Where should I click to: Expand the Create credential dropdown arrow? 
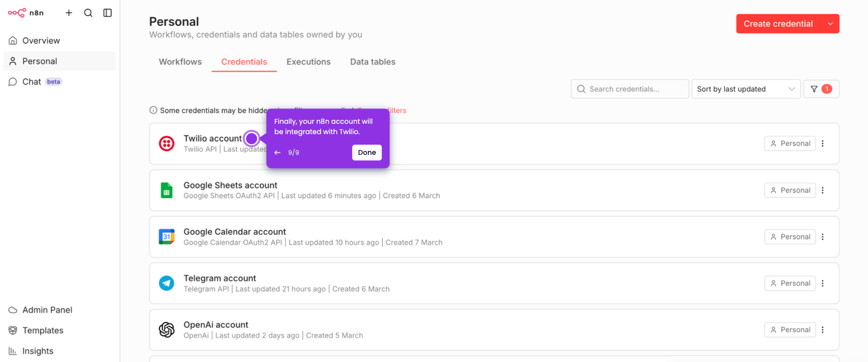coord(831,24)
